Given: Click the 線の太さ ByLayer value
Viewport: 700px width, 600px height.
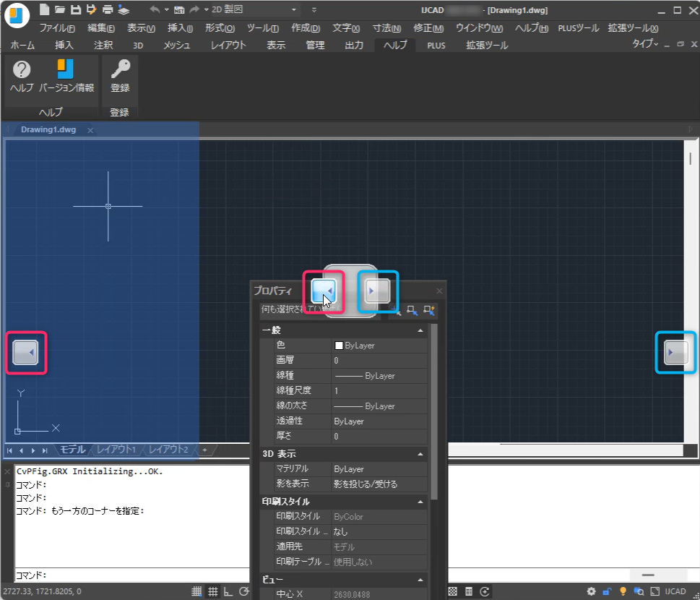Looking at the screenshot, I should [380, 406].
